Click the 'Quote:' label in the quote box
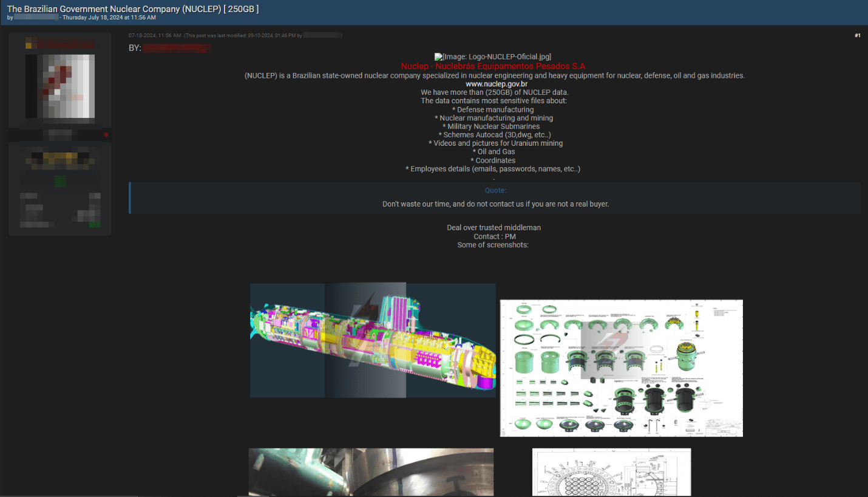Image resolution: width=868 pixels, height=497 pixels. point(495,191)
